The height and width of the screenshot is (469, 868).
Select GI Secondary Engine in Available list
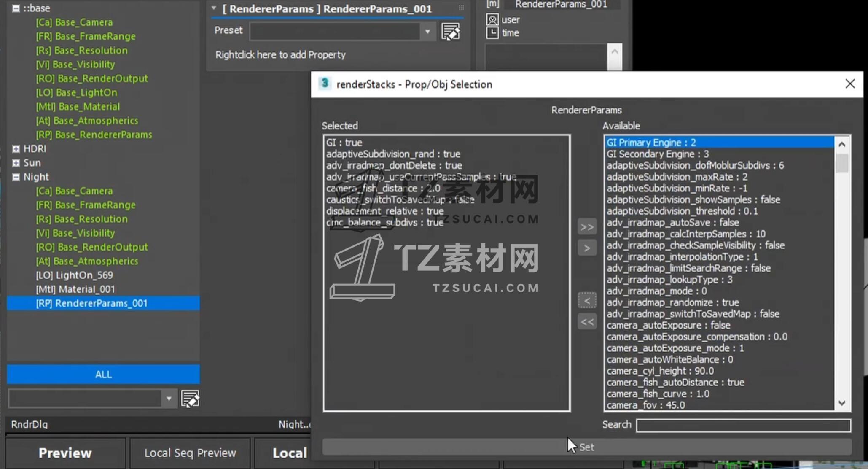[657, 154]
